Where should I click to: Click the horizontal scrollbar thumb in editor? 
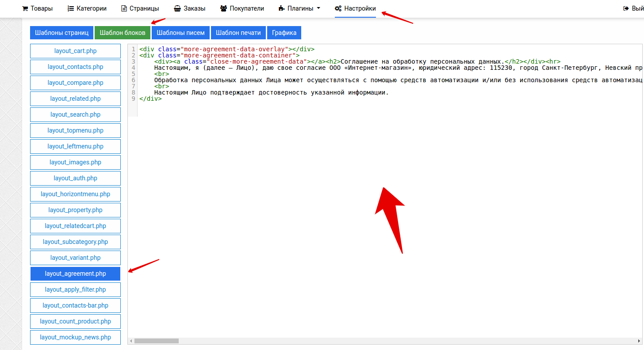click(156, 341)
